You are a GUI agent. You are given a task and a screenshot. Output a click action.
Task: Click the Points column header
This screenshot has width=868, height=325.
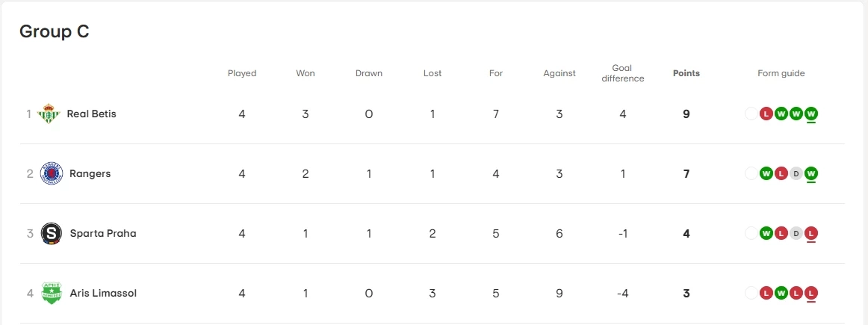[x=686, y=73]
